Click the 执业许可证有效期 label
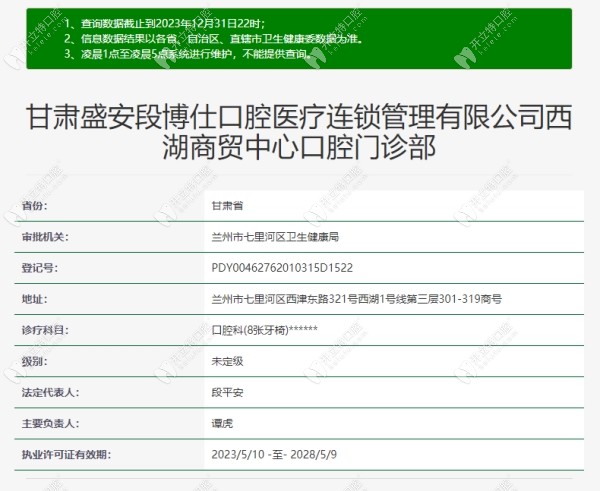 (x=66, y=455)
